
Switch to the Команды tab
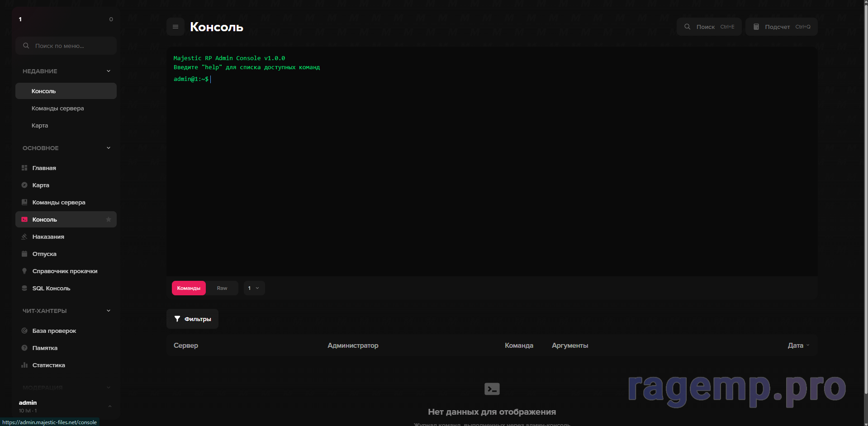(x=189, y=288)
